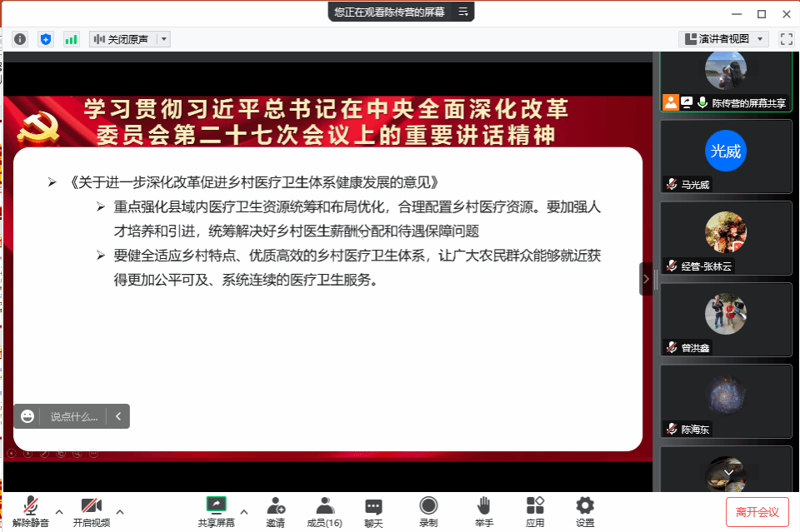The height and width of the screenshot is (532, 800).
Task: Click the 关闭原声 button
Action: [x=122, y=39]
